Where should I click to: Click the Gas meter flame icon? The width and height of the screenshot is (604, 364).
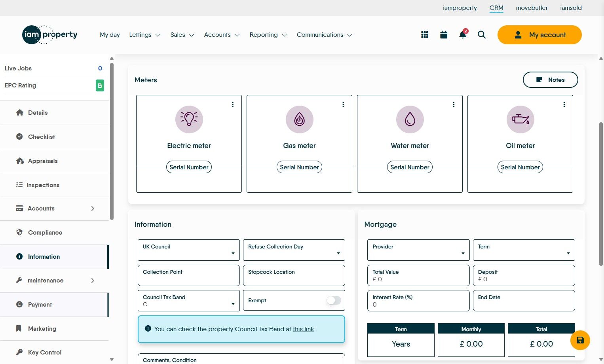(300, 119)
